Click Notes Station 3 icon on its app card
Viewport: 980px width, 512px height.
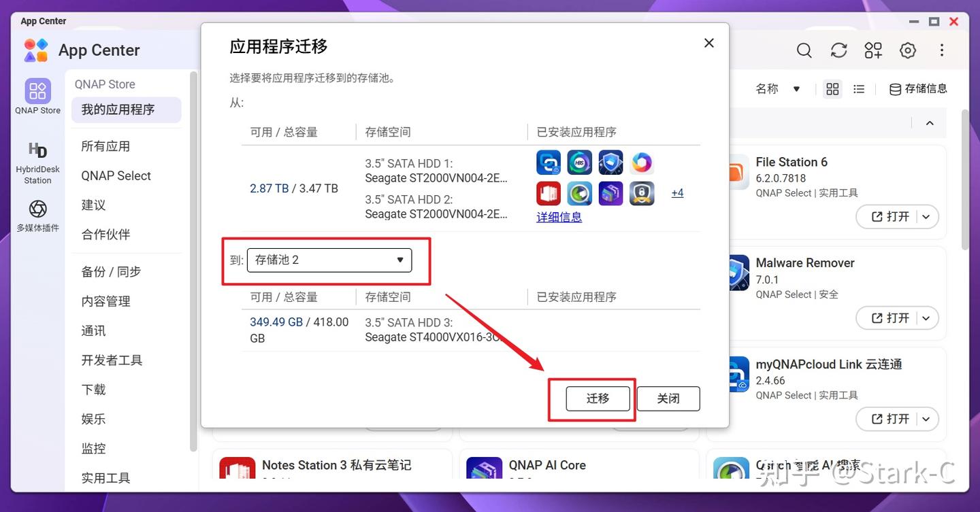click(238, 469)
